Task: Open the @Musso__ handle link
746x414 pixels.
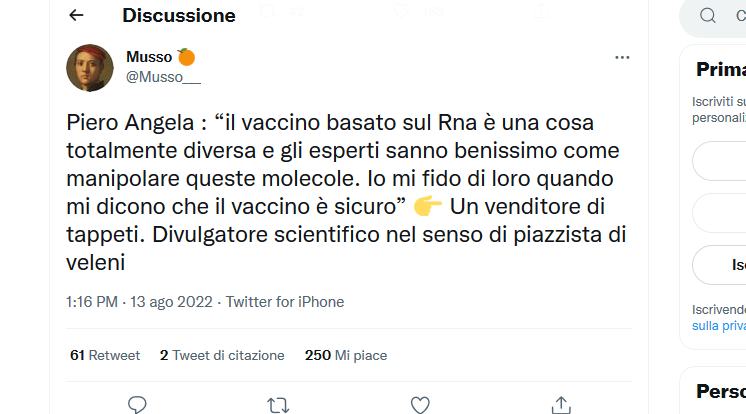Action: coord(163,75)
